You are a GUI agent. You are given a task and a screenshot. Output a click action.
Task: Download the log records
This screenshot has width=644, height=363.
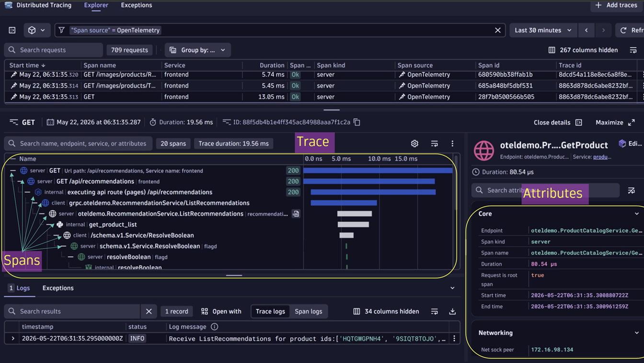(x=452, y=311)
